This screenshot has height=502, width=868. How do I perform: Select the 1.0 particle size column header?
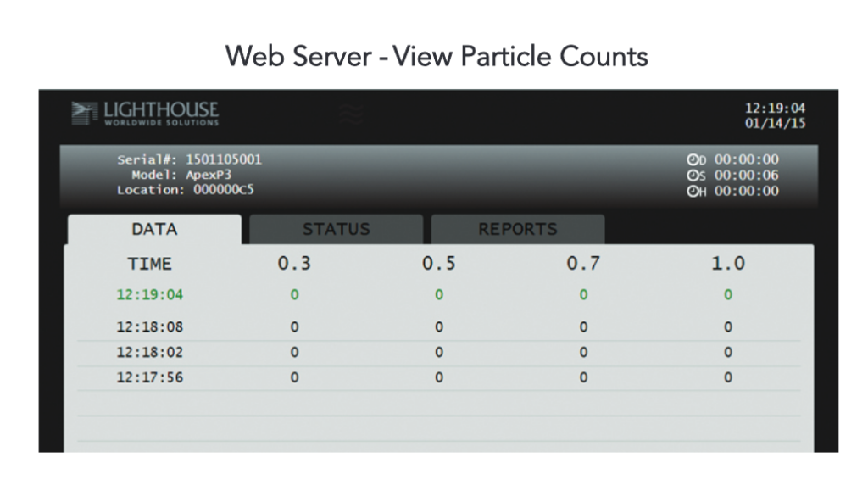(728, 264)
